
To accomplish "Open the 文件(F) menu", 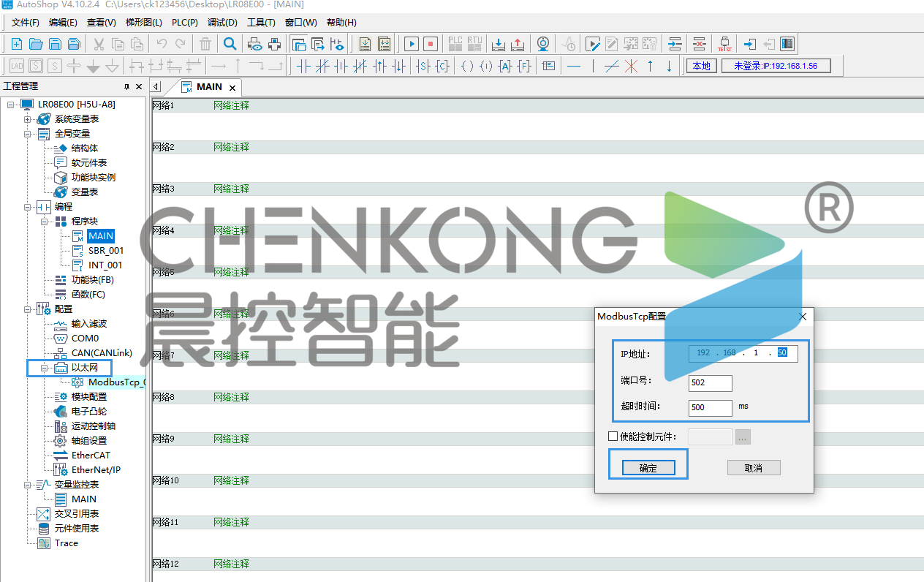I will (26, 23).
